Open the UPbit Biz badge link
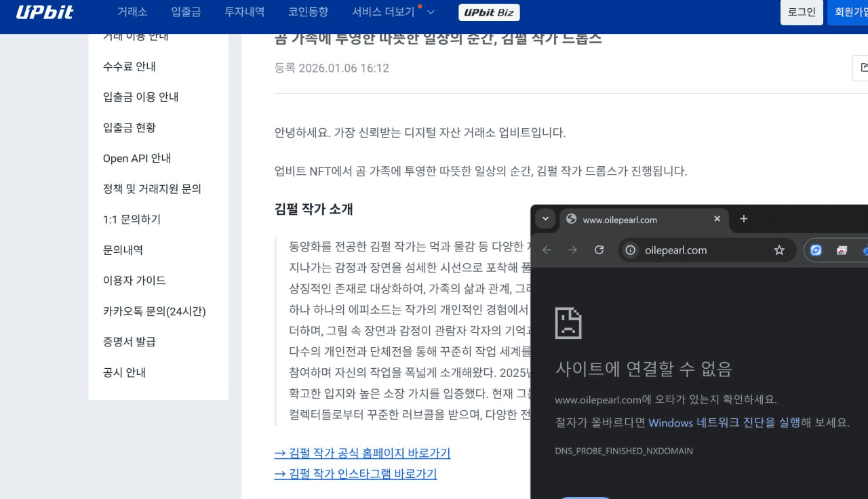The height and width of the screenshot is (499, 868). [x=489, y=12]
